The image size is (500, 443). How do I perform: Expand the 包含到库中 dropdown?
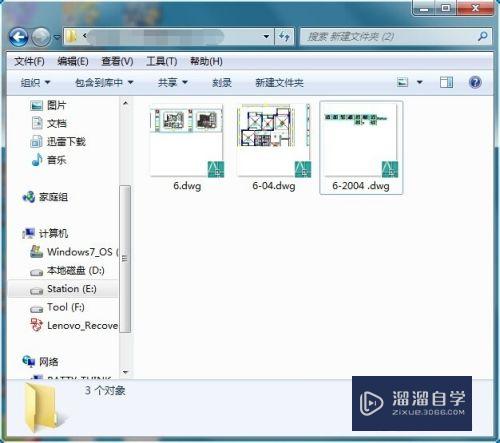104,82
